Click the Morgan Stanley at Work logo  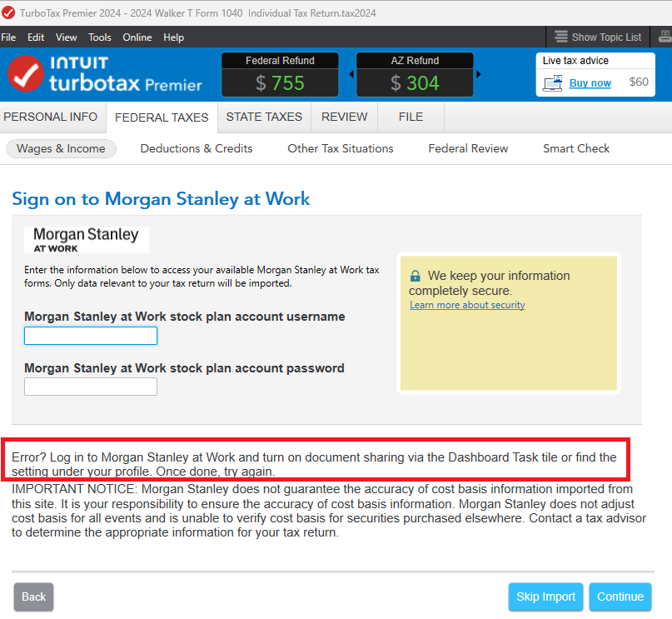click(87, 240)
